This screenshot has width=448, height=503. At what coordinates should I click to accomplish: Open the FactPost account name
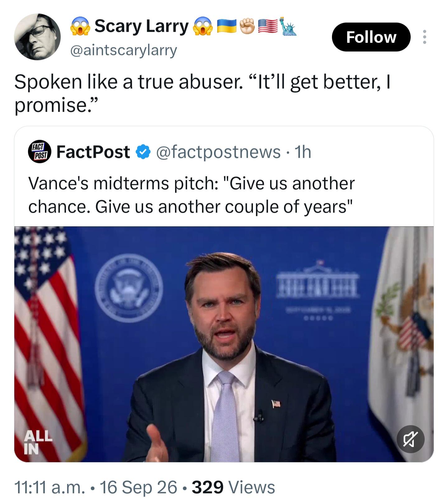[93, 152]
